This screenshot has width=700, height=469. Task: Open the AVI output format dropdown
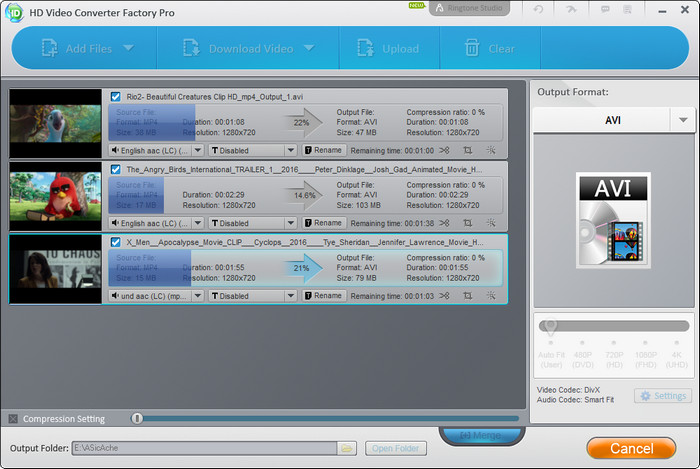pos(613,120)
